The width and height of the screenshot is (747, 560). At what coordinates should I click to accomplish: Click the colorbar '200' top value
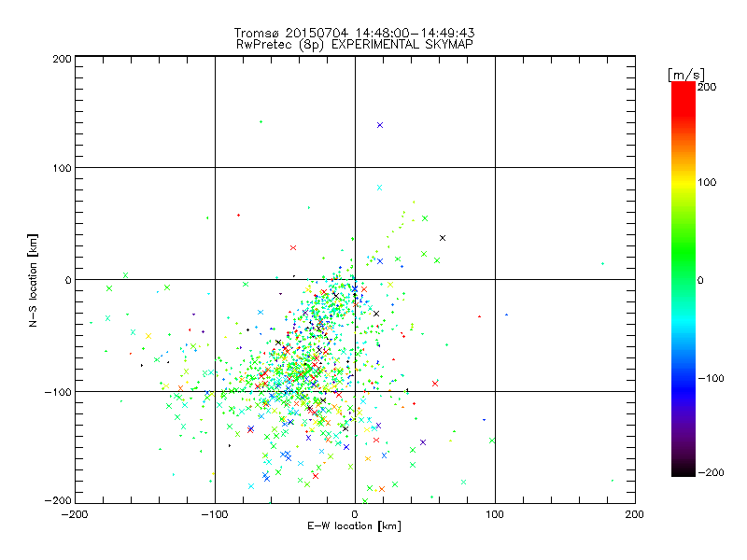707,87
